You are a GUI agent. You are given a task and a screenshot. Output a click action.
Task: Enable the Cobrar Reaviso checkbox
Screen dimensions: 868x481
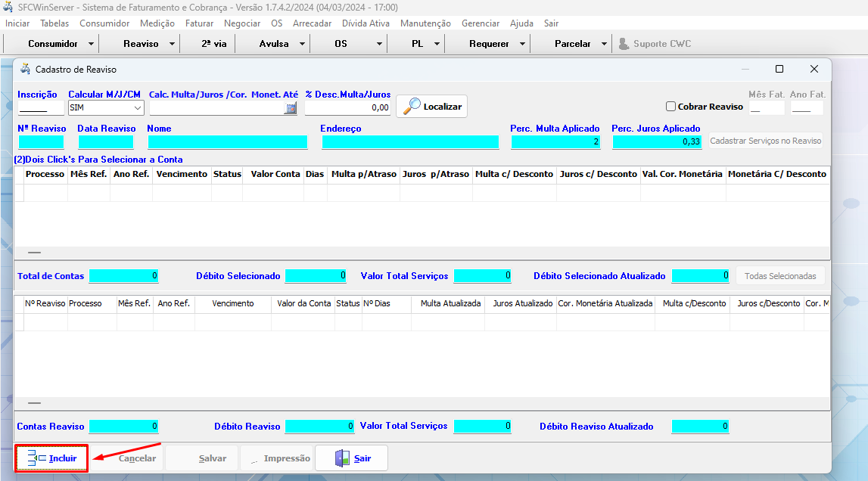pos(670,107)
